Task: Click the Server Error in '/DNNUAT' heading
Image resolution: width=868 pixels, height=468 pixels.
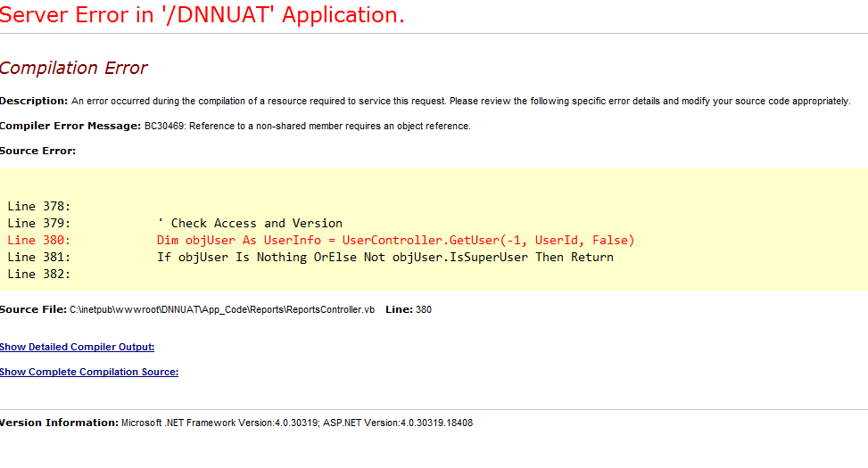Action: [x=203, y=15]
